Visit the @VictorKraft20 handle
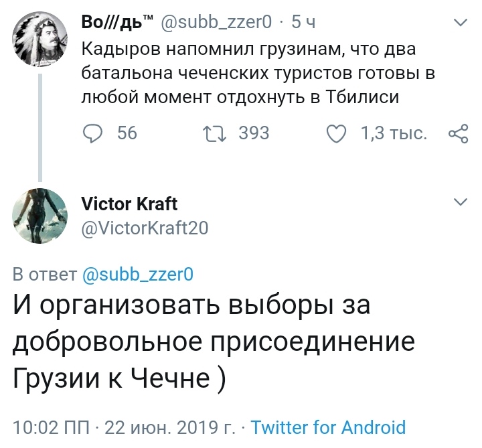Viewport: 482px width, 448px height. (145, 228)
